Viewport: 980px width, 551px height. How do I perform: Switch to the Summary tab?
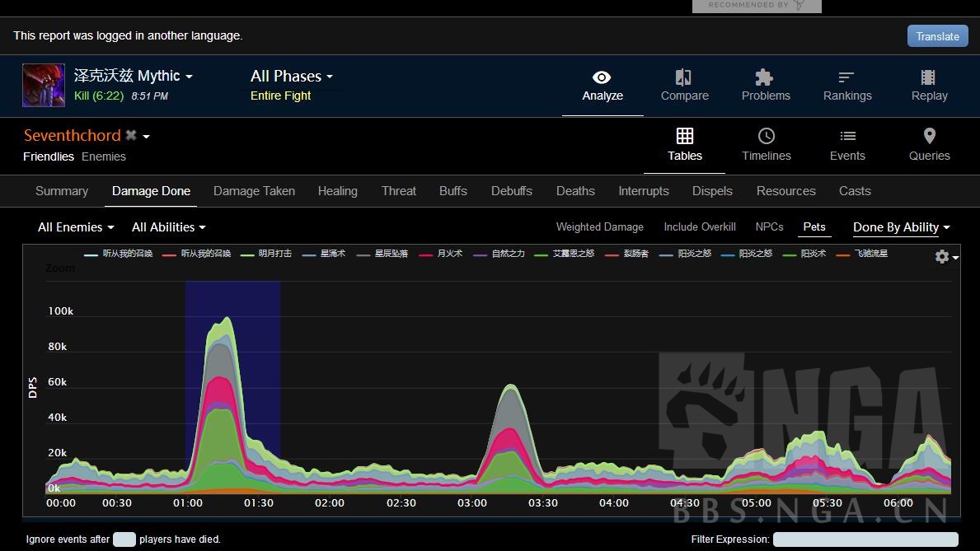(x=61, y=191)
